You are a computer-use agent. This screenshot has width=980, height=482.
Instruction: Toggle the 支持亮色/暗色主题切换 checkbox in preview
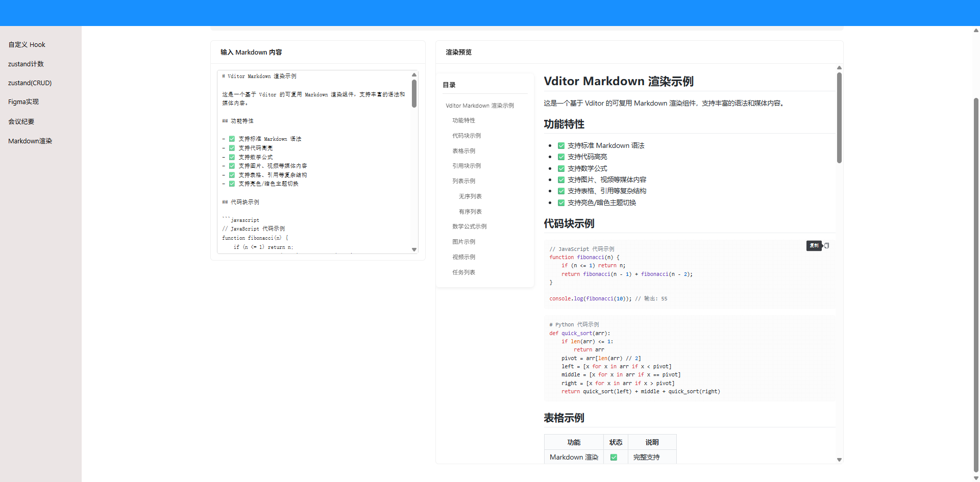[561, 203]
